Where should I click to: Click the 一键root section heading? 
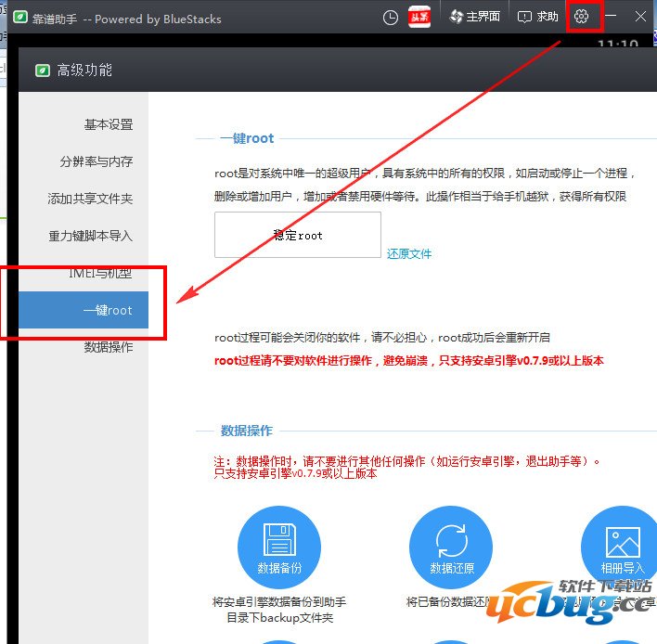coord(247,138)
